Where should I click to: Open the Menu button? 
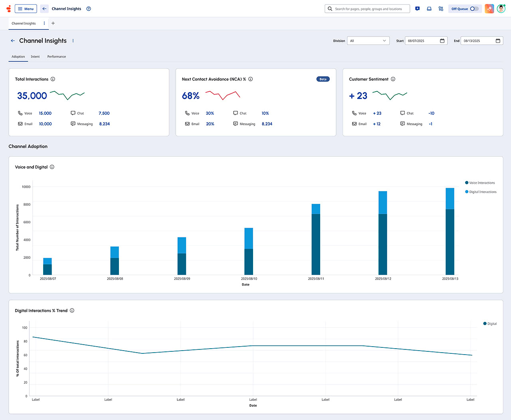[26, 9]
